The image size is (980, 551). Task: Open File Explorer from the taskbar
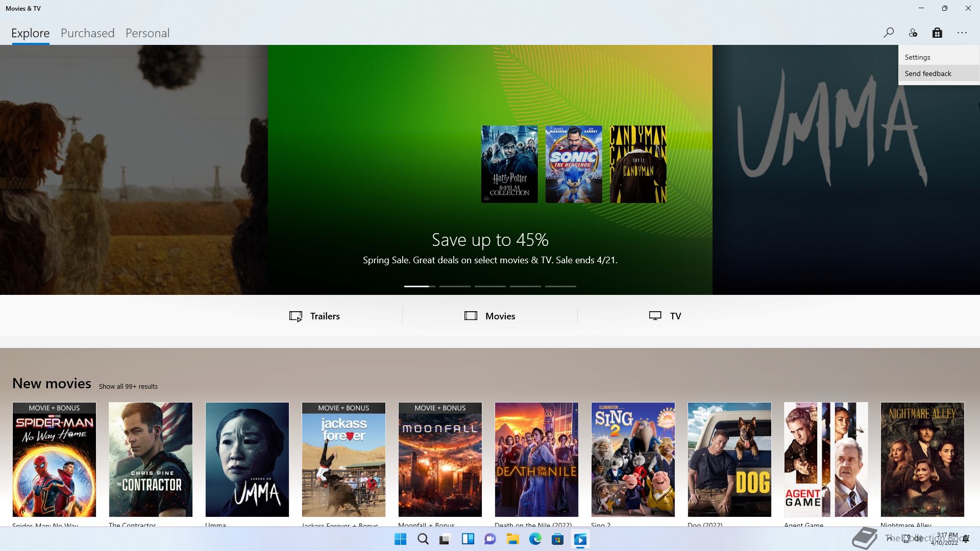(x=512, y=539)
